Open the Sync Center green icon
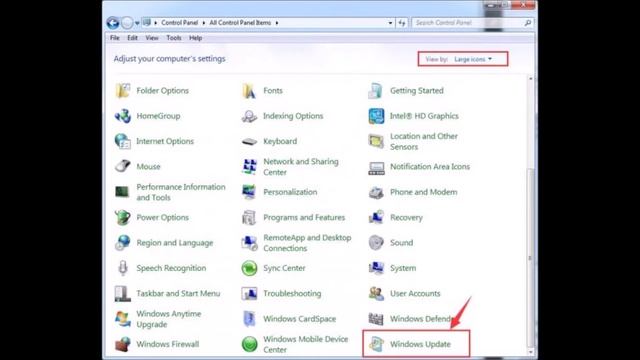This screenshot has height=360, width=640. click(x=249, y=268)
